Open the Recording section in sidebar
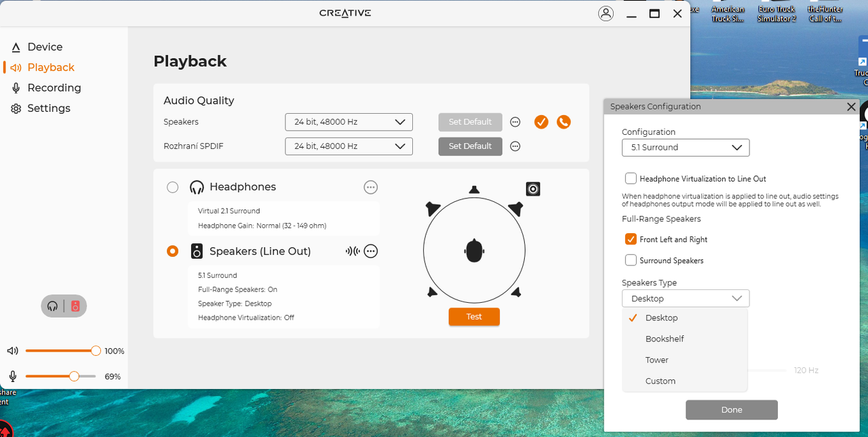 pos(54,87)
